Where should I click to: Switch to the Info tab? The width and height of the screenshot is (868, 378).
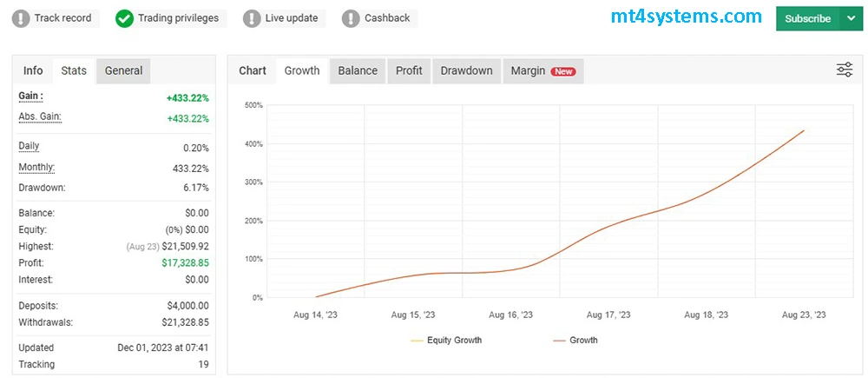[x=33, y=71]
